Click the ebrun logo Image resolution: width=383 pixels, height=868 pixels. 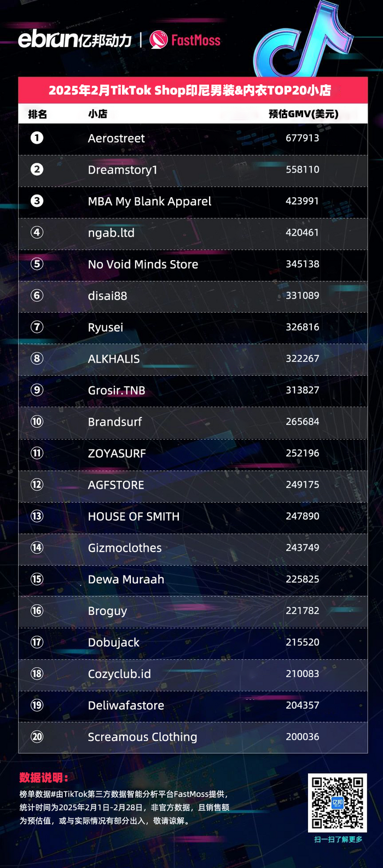pos(75,39)
